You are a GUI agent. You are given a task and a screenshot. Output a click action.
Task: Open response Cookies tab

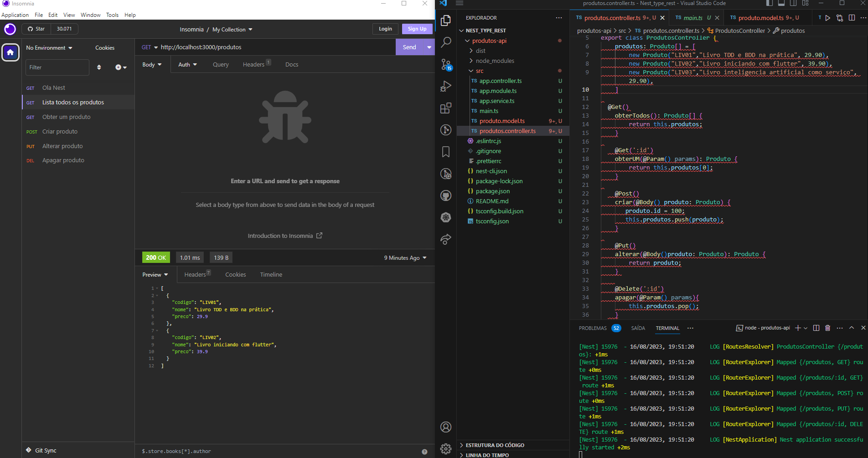click(236, 275)
